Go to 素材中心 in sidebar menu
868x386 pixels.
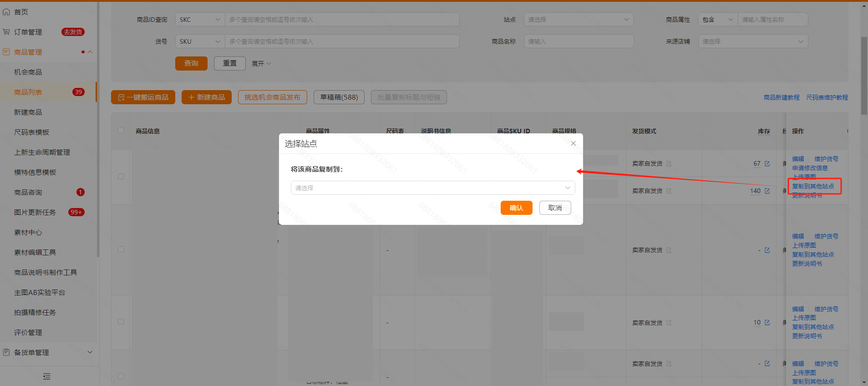(28, 232)
